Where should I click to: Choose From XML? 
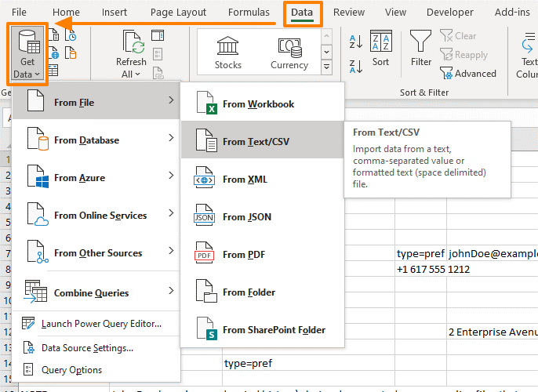coord(263,179)
